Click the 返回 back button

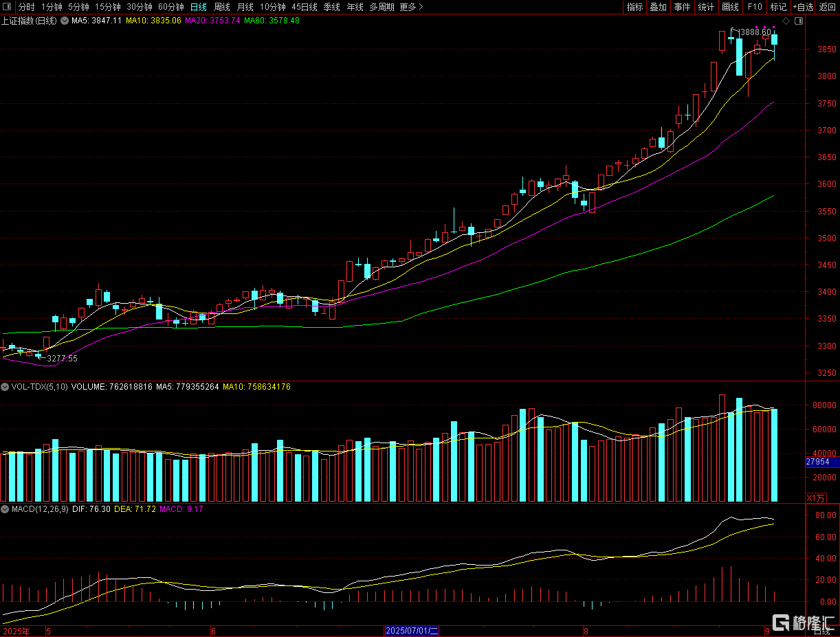click(827, 7)
